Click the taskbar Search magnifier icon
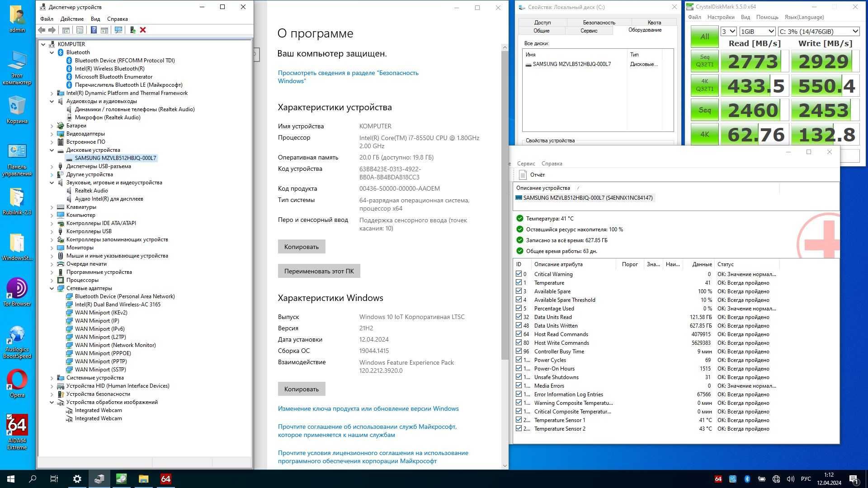868x488 pixels. (x=33, y=479)
